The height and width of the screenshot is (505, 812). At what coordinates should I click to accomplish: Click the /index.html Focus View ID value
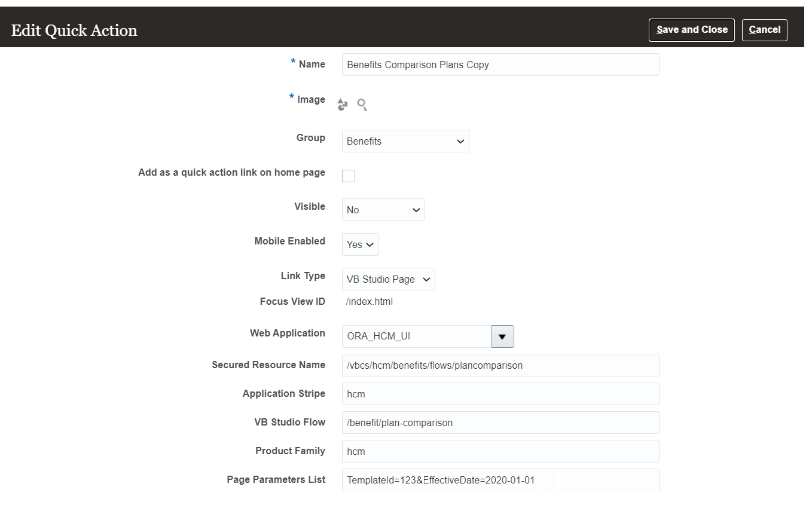[x=370, y=302]
